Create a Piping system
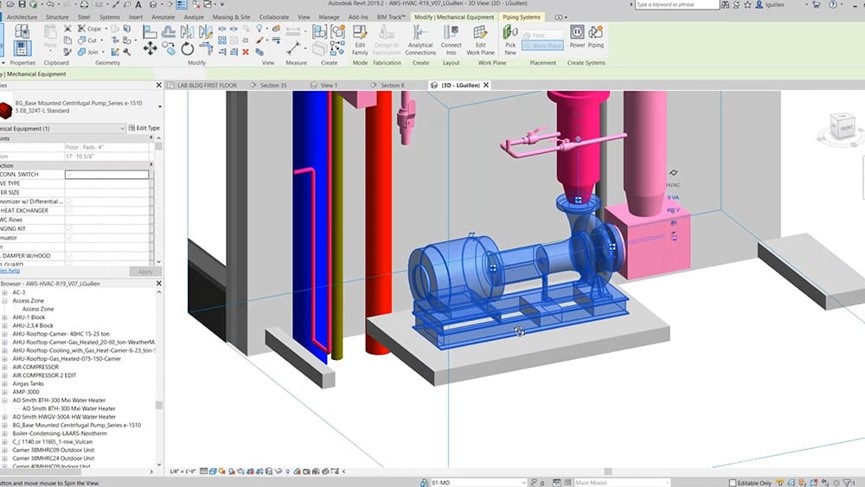The image size is (865, 487). pos(596,36)
